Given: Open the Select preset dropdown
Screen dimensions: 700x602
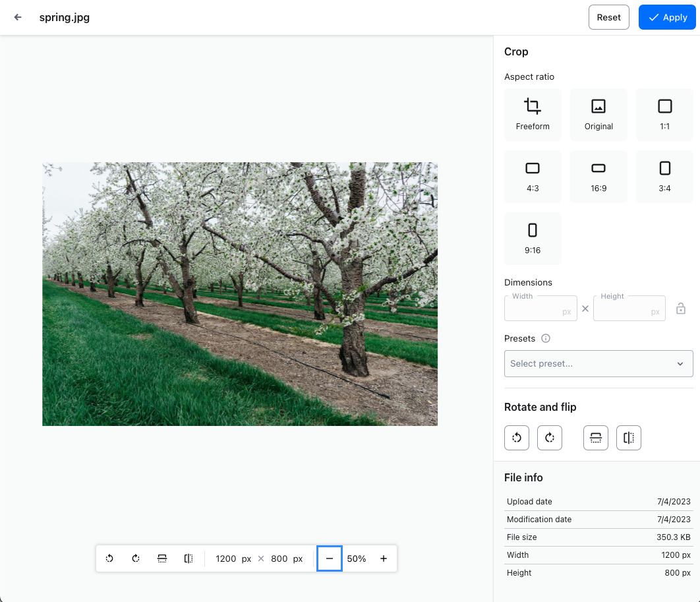Looking at the screenshot, I should [x=598, y=363].
